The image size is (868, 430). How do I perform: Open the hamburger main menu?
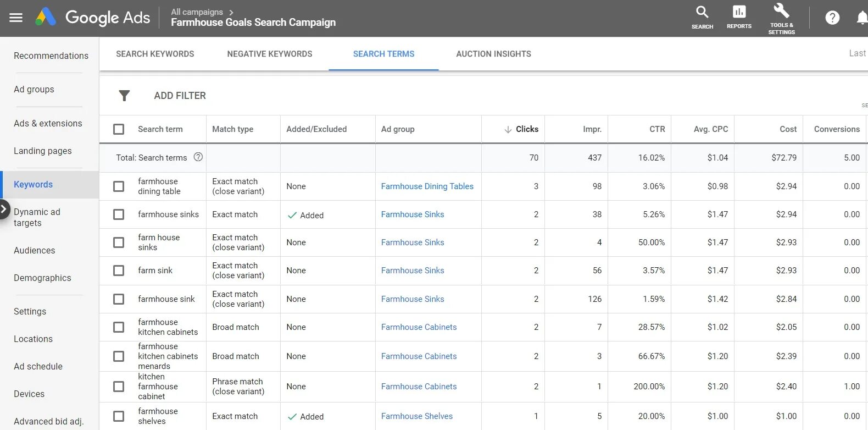(16, 18)
